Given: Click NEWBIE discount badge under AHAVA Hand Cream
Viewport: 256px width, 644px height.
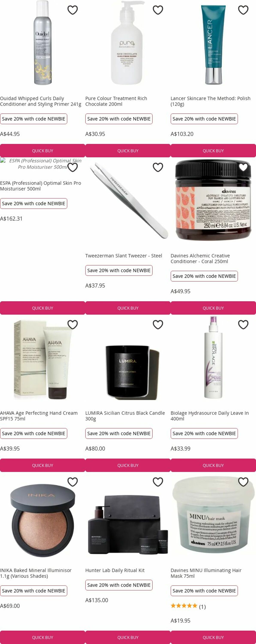Looking at the screenshot, I should click(33, 433).
